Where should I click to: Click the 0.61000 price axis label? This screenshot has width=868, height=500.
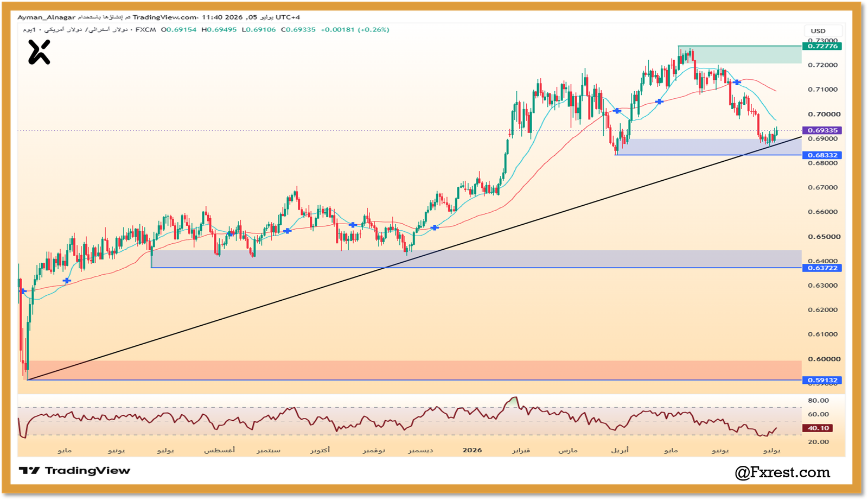tap(823, 334)
